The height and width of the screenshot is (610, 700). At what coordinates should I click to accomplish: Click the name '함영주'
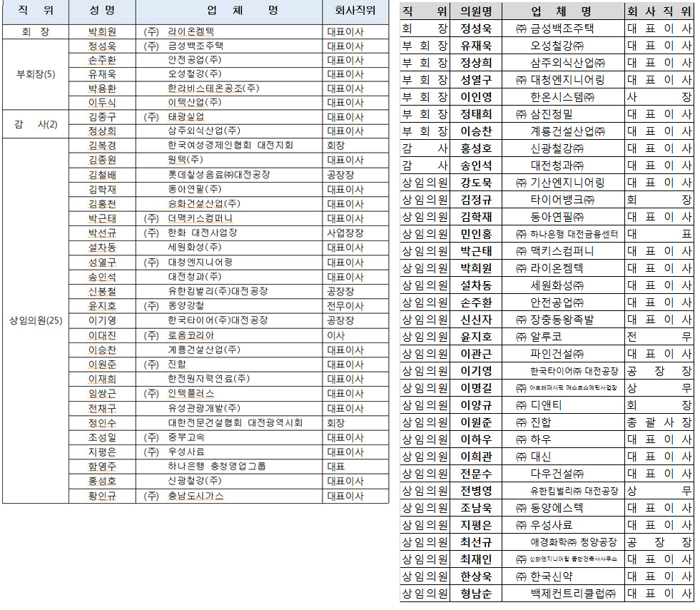click(x=102, y=467)
